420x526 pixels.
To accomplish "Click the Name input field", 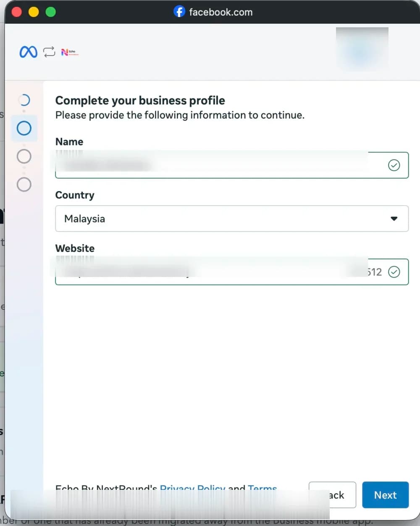I will tap(232, 165).
